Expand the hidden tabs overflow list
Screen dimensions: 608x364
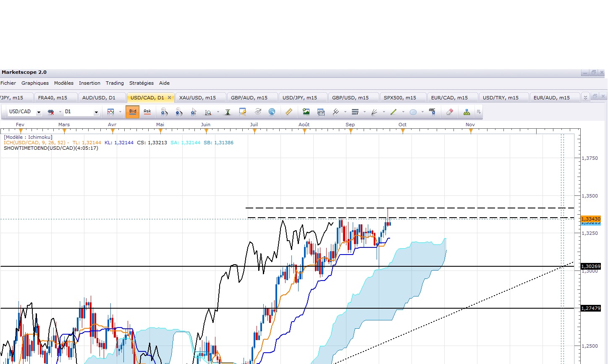point(585,98)
